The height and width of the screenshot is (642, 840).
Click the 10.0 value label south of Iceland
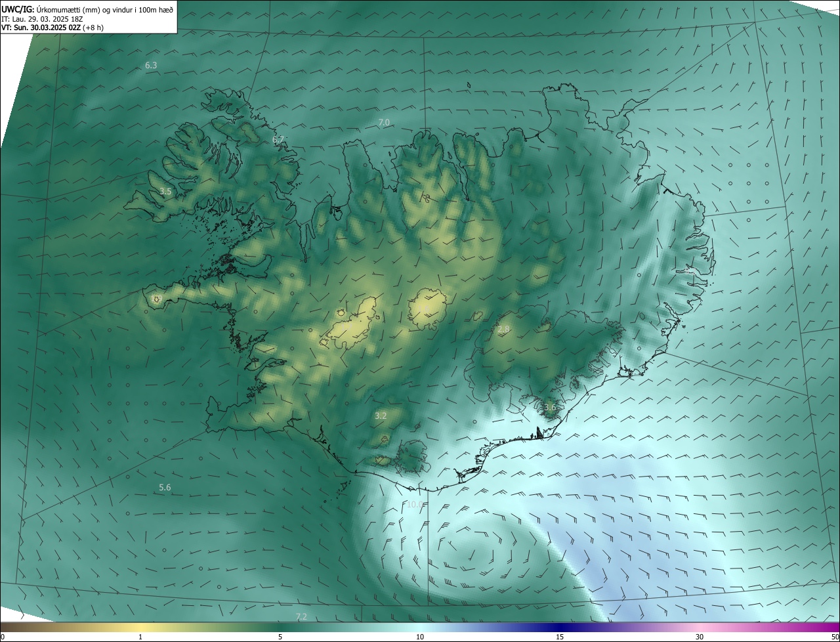[415, 504]
